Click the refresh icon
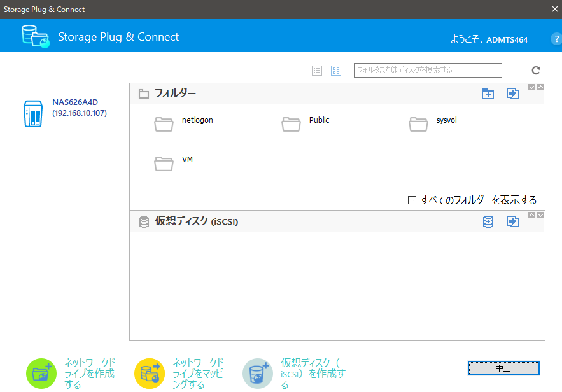This screenshot has height=392, width=562. click(536, 70)
